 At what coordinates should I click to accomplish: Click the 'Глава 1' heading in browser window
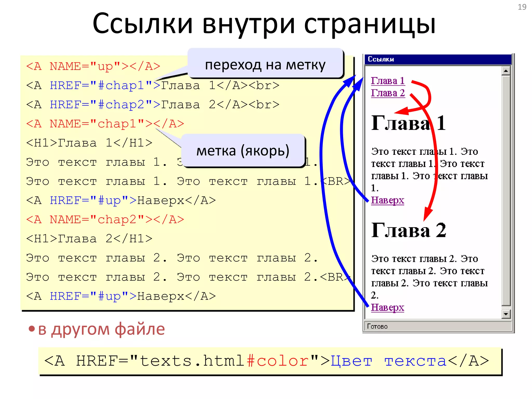tap(408, 123)
